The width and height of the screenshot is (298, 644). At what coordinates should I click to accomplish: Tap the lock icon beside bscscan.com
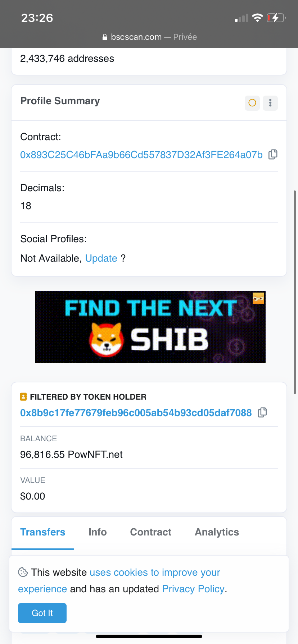coord(105,37)
